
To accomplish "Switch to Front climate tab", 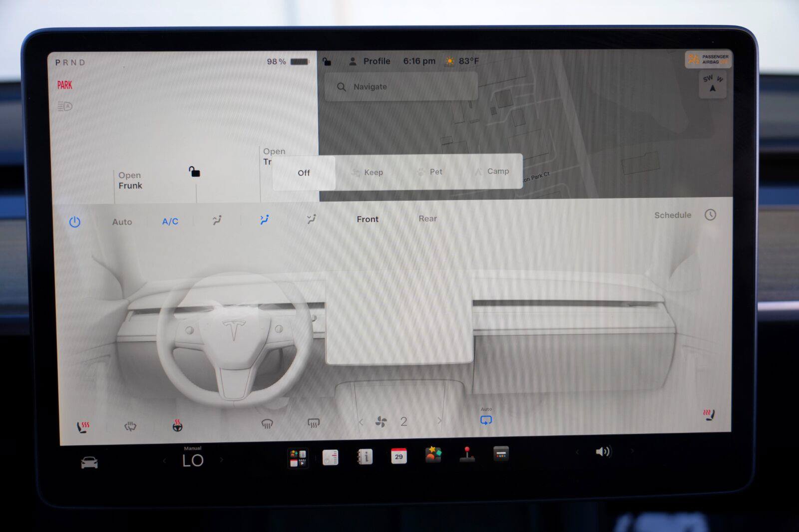I will tap(368, 219).
